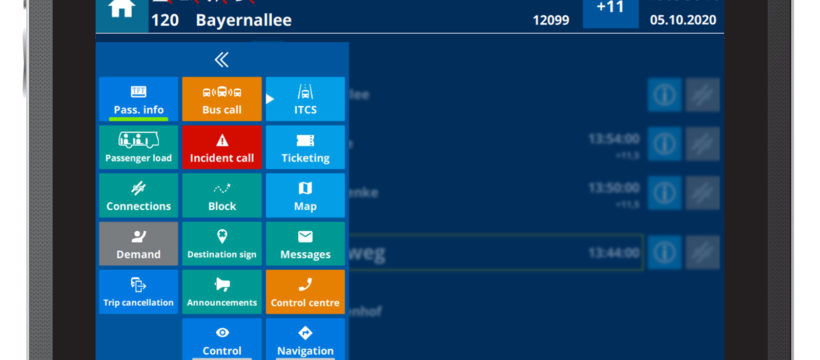The image size is (820, 360).
Task: Expand the ITCS submenu arrow tile
Action: pyautogui.click(x=305, y=99)
